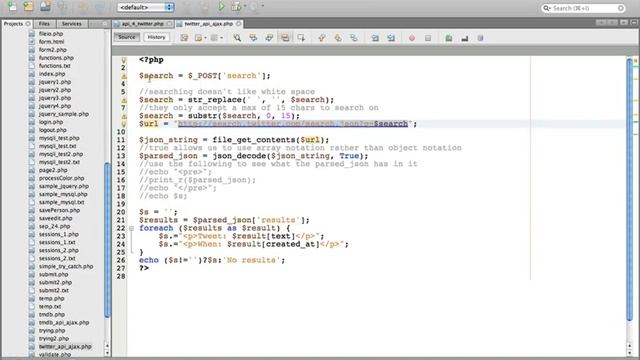Click the Open Project toolbar icon
This screenshot has width=640, height=360.
coord(45,7)
